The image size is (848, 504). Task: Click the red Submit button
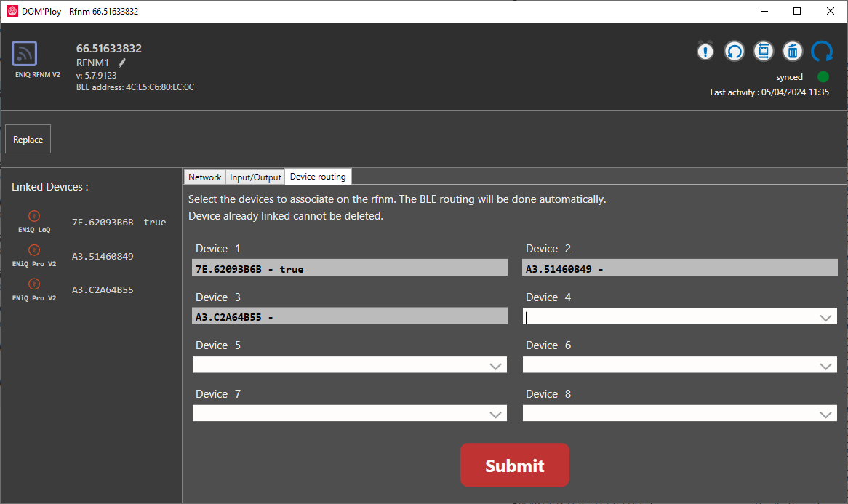515,465
